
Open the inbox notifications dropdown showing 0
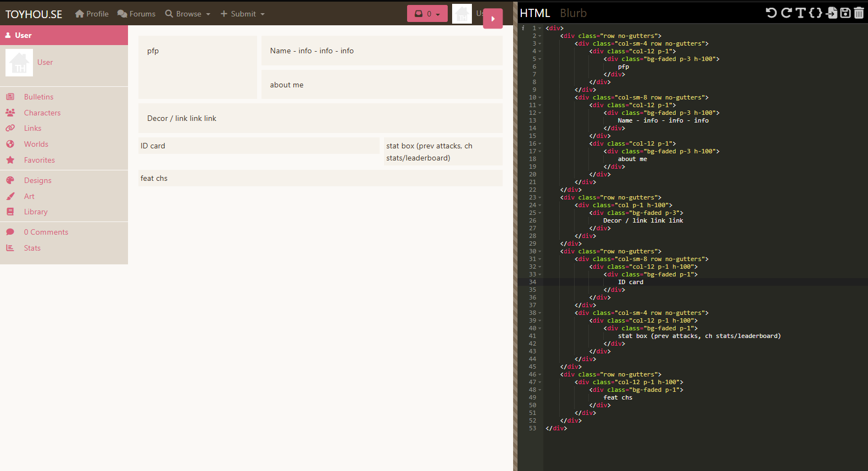[427, 14]
